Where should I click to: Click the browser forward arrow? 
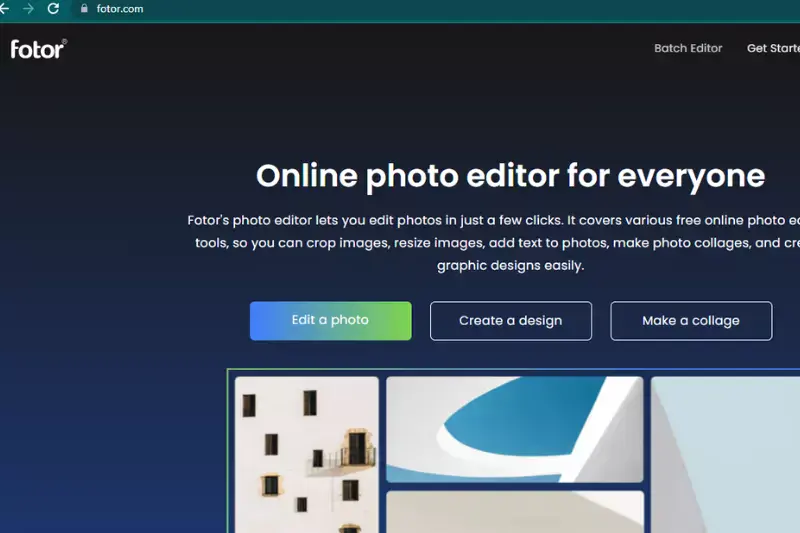tap(28, 9)
